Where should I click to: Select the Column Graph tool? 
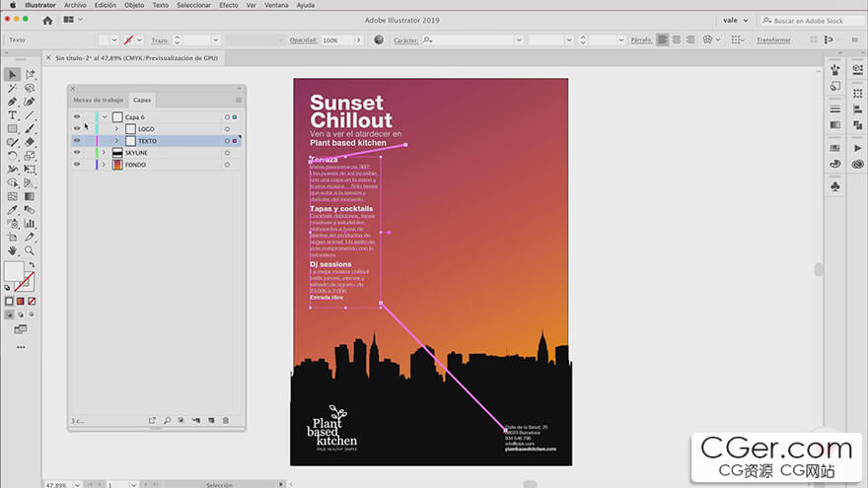[x=30, y=224]
